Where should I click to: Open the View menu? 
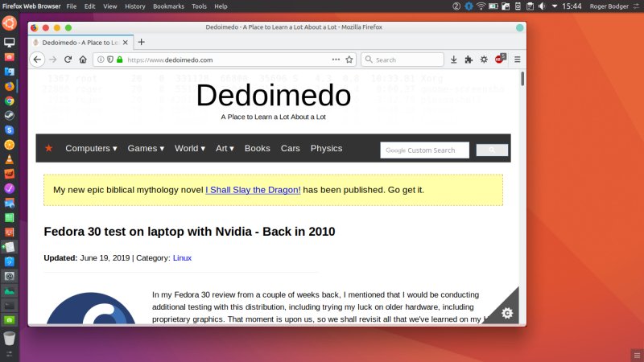[109, 6]
